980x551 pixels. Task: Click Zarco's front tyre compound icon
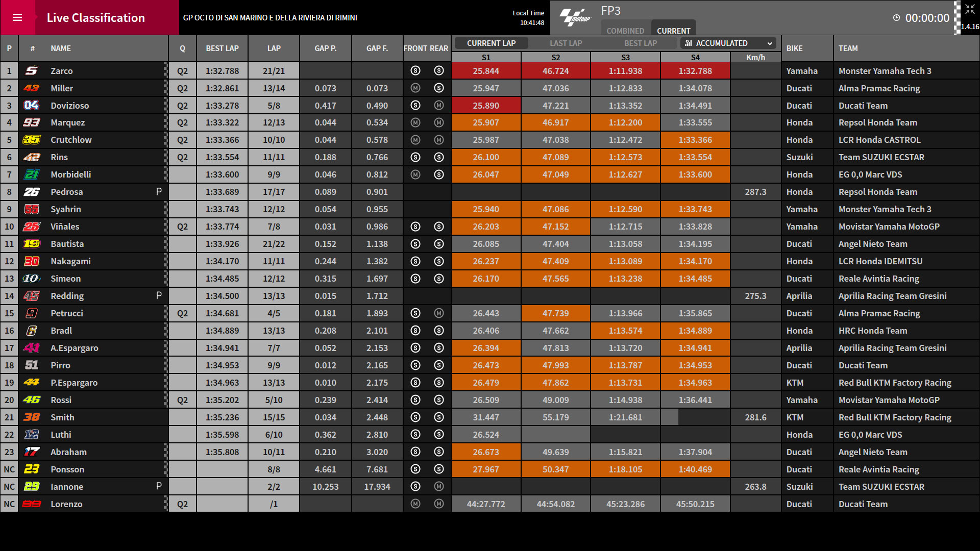415,71
